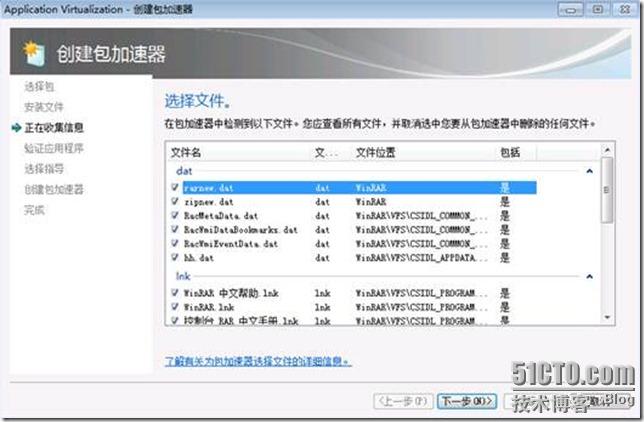The image size is (644, 422).
Task: Click the 上一步 back button
Action: 403,401
